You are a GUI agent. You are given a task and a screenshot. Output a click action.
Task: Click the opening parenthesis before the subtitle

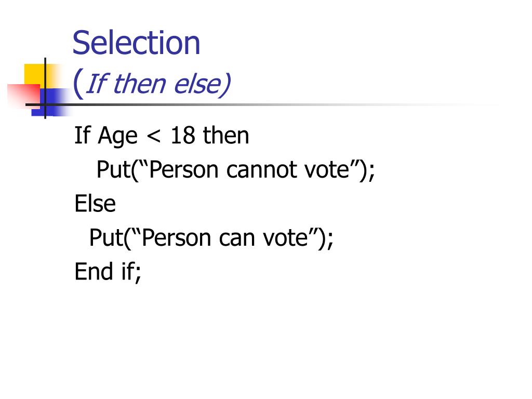(x=77, y=84)
